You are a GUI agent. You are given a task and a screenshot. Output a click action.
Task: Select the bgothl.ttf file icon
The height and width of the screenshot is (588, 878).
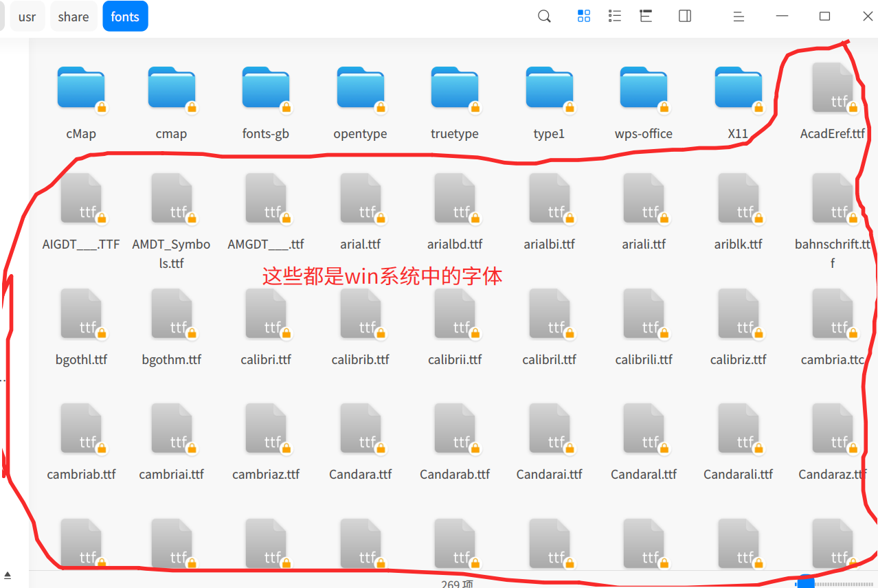pyautogui.click(x=81, y=314)
